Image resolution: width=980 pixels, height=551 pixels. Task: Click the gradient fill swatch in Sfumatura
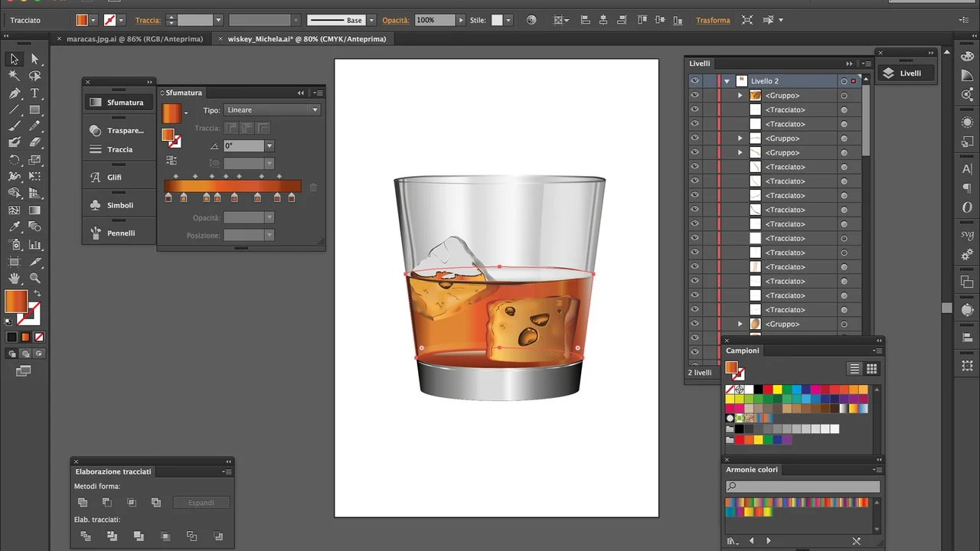coord(171,113)
